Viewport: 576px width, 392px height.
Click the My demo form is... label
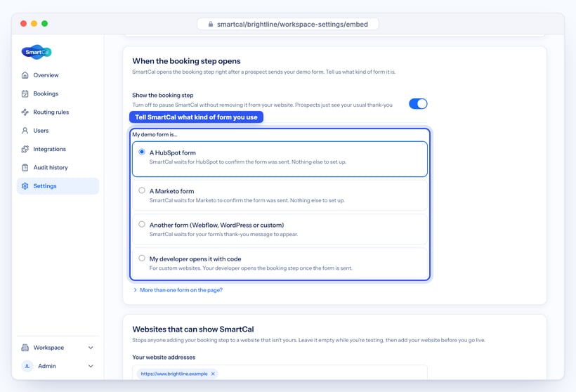coord(155,134)
